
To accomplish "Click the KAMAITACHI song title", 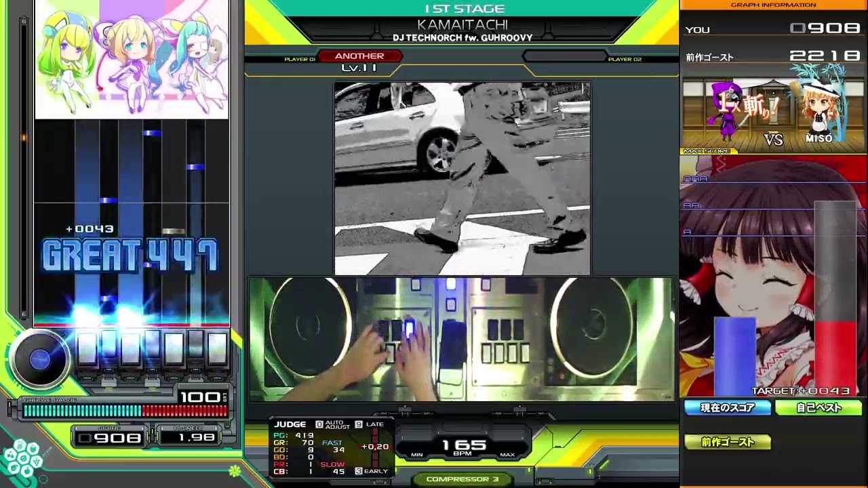I will pos(462,25).
